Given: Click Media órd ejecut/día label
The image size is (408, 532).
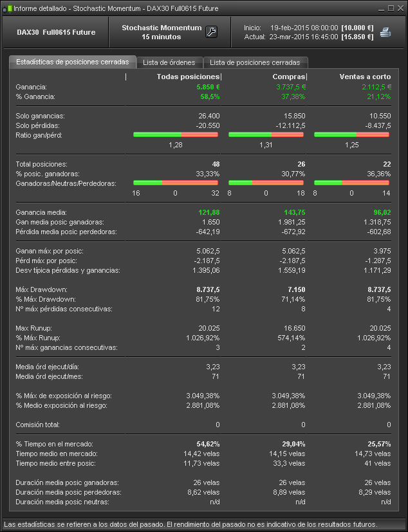Looking at the screenshot, I should 47,367.
